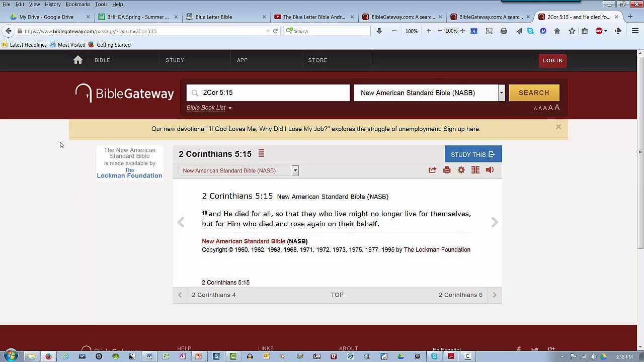The height and width of the screenshot is (362, 644).
Task: Open Firefox hamburger menu
Action: pos(635,31)
